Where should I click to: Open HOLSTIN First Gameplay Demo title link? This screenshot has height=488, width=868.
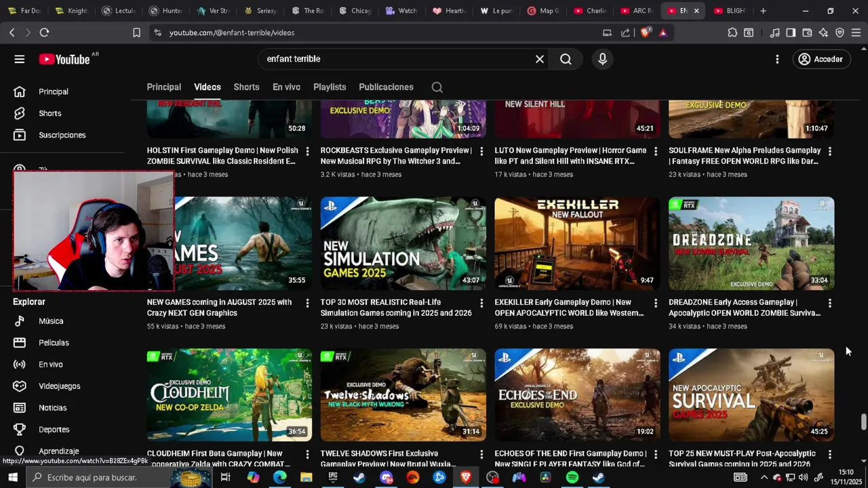222,156
